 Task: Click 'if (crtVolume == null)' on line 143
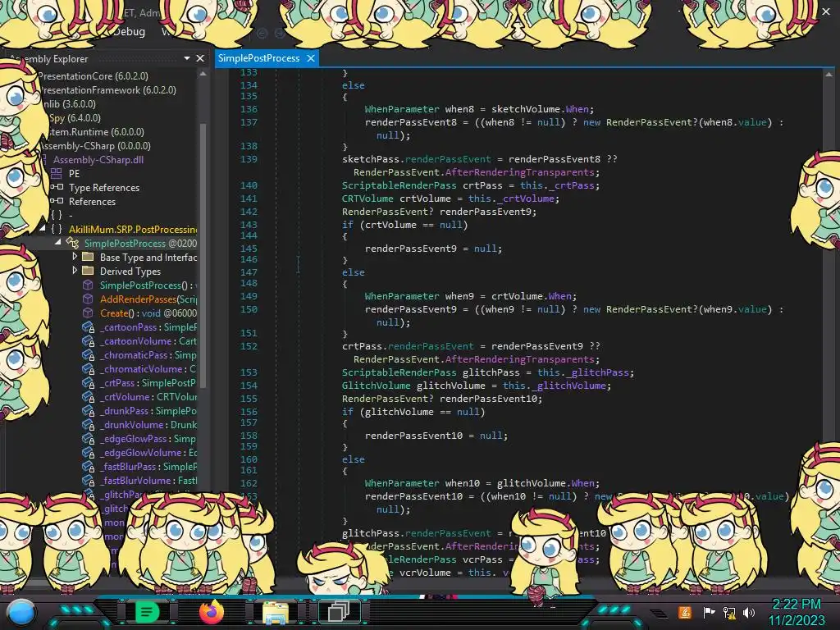tap(404, 225)
